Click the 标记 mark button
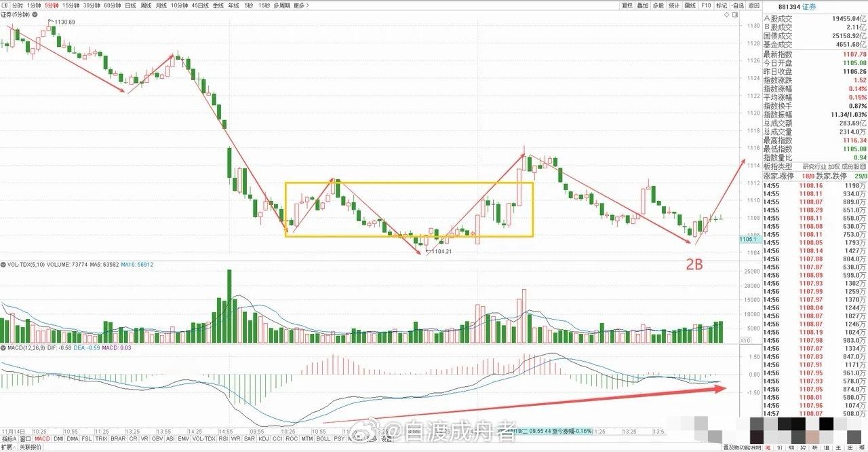Image resolution: width=868 pixels, height=452 pixels. [722, 5]
